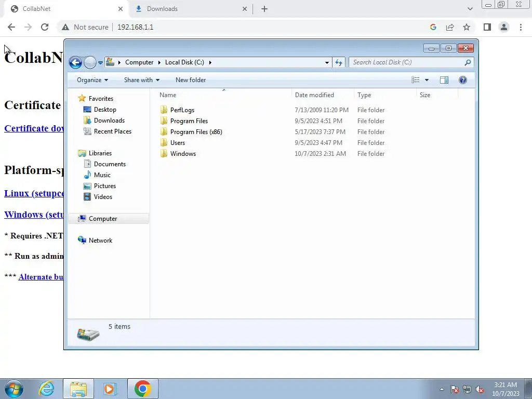
Task: Open Music library
Action: point(102,175)
